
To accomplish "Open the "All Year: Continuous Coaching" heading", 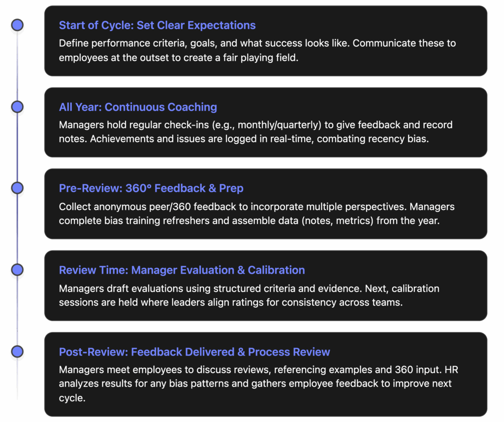I will click(x=138, y=107).
